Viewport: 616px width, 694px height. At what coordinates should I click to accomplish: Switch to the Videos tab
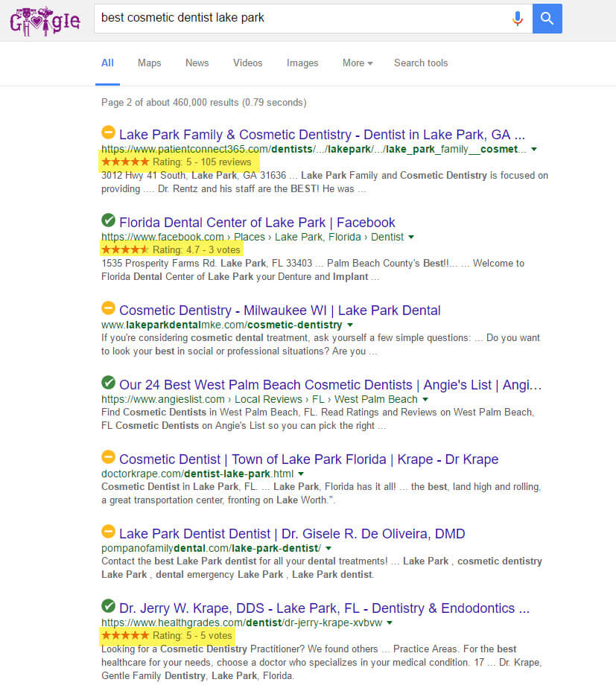click(248, 63)
